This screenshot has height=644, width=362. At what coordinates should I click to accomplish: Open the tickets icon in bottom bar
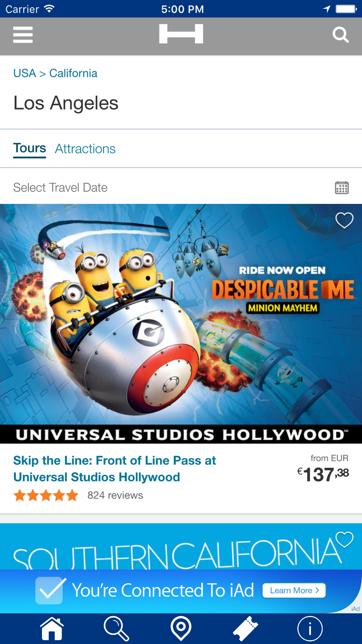(x=245, y=628)
